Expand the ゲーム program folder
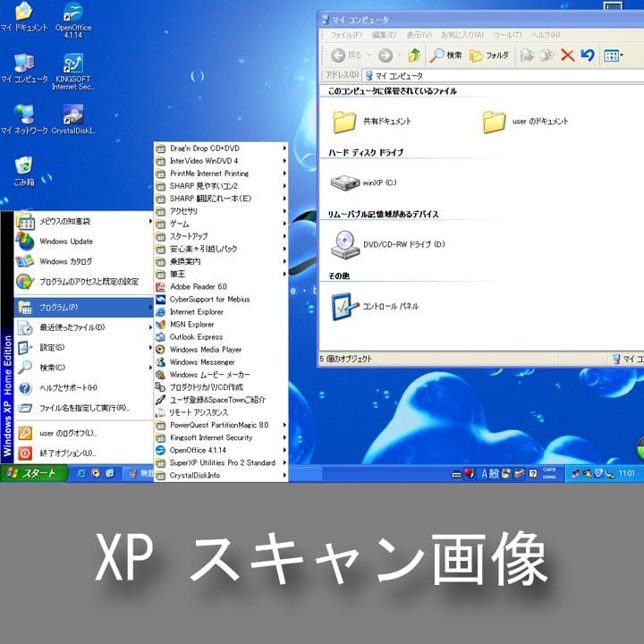644x644 pixels. [221, 224]
